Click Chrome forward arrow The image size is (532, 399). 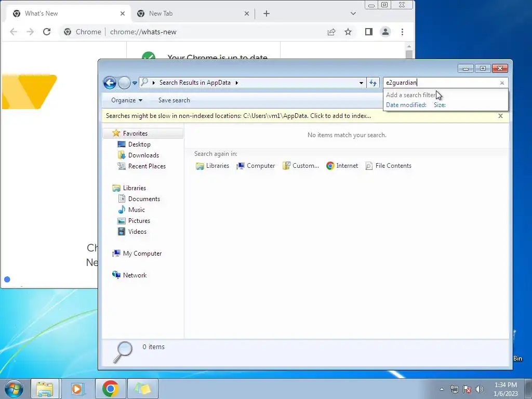click(x=30, y=32)
